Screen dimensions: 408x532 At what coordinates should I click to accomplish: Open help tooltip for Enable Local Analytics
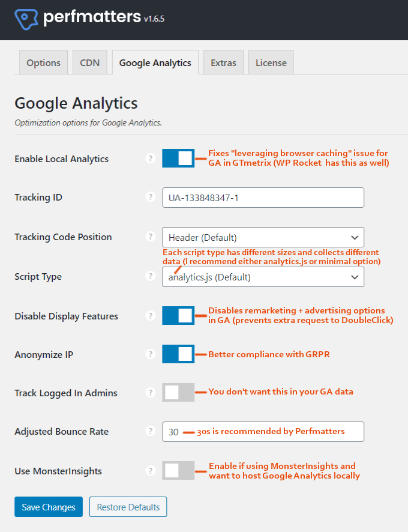150,159
